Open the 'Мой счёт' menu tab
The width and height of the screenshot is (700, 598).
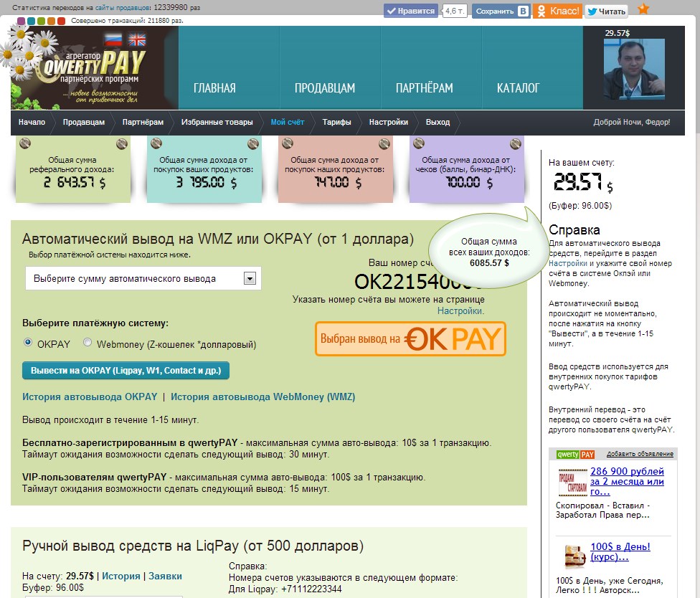point(287,122)
